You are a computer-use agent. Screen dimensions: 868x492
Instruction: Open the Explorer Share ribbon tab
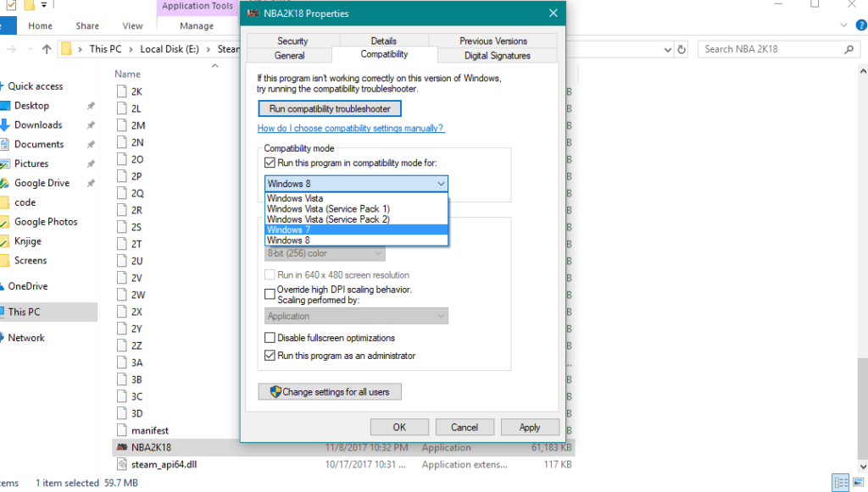(87, 26)
